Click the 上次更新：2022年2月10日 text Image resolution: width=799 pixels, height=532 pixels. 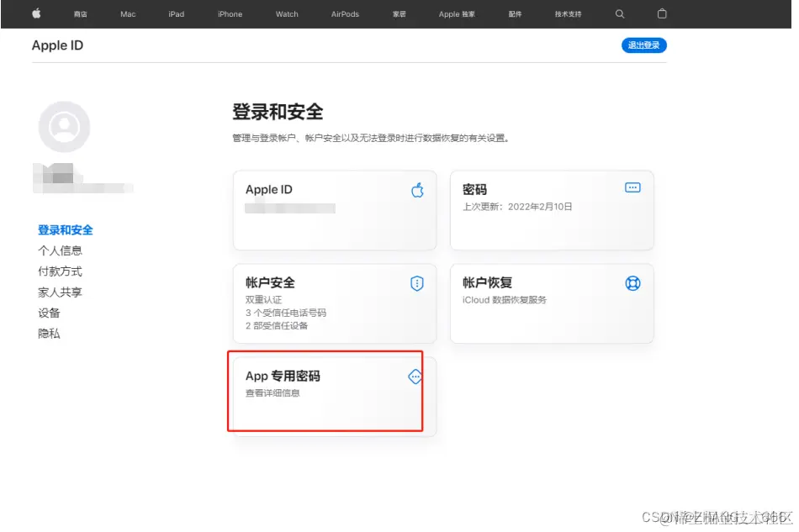coord(517,207)
